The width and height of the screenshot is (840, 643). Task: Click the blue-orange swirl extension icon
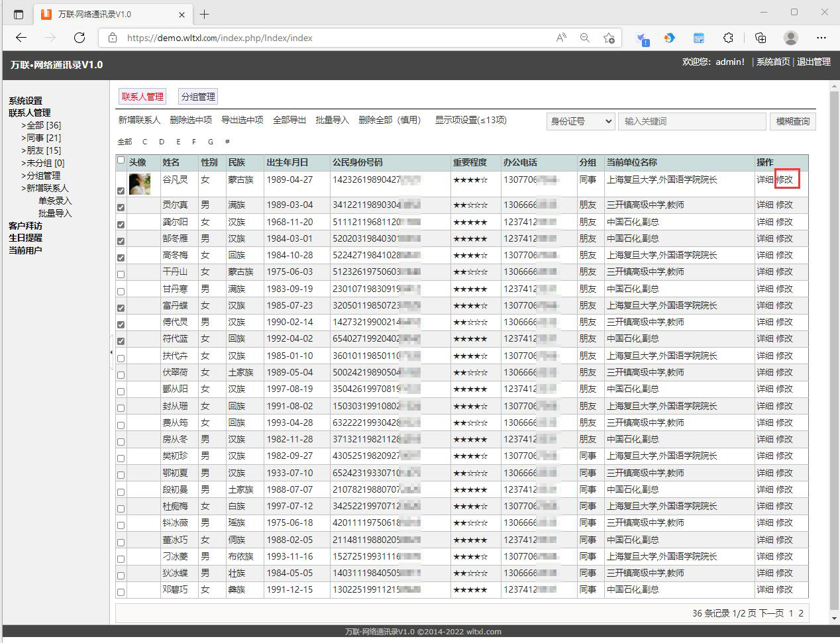coord(670,38)
